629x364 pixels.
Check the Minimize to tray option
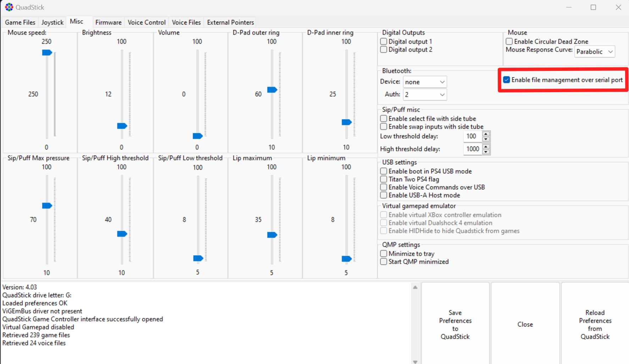[x=384, y=254]
